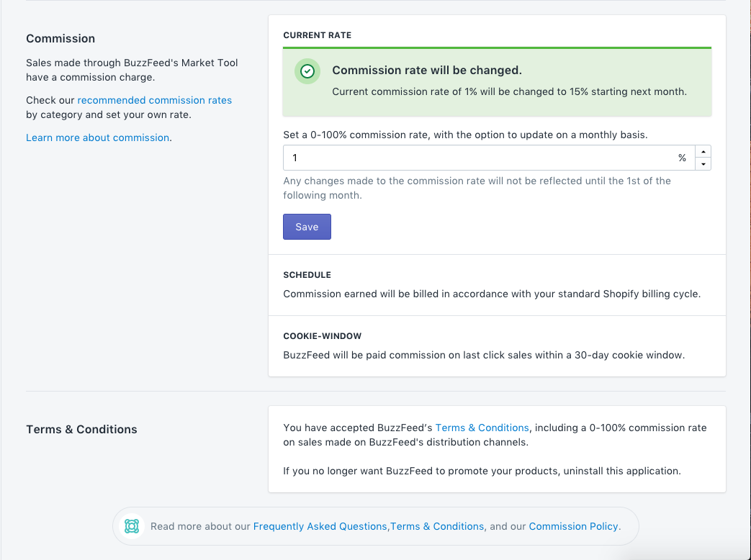Click 'Commission rate will be changed.' heading
The width and height of the screenshot is (751, 560).
tap(427, 70)
